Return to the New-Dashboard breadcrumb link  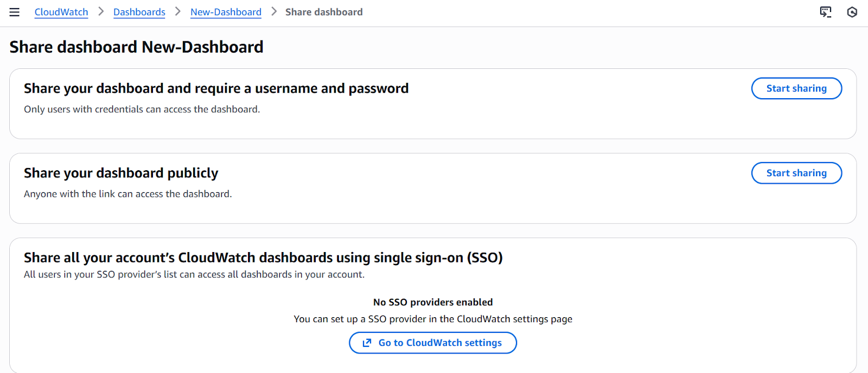[x=226, y=12]
